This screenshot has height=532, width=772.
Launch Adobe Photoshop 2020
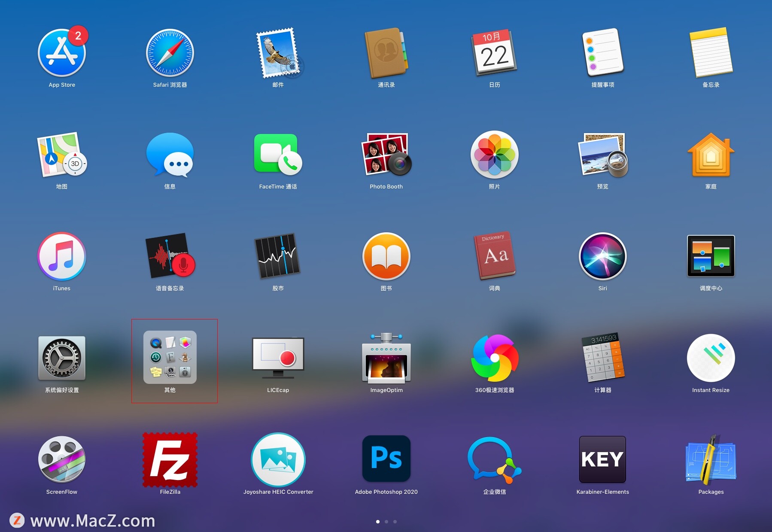[x=386, y=459]
